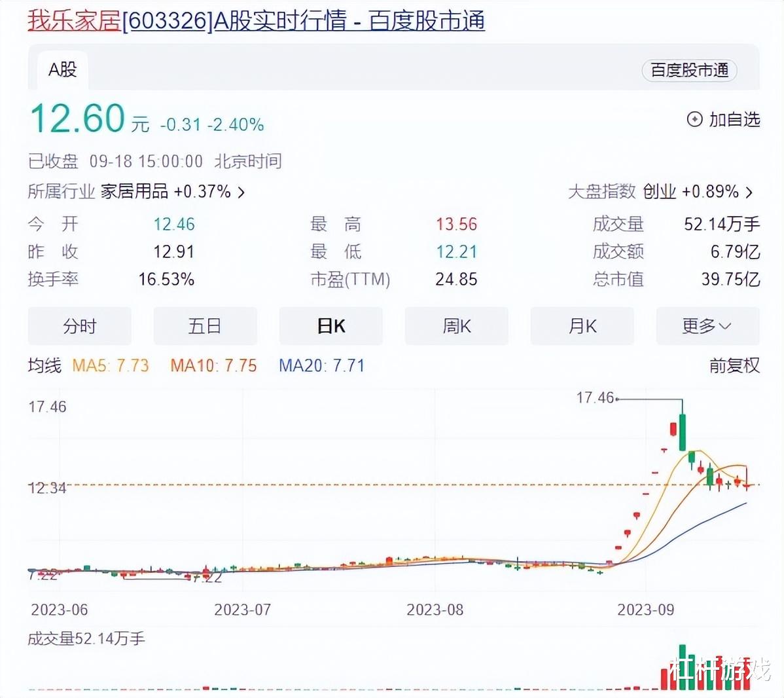Click the 加自选 plus-circle icon
Viewport: 784px width, 698px height.
click(x=694, y=119)
